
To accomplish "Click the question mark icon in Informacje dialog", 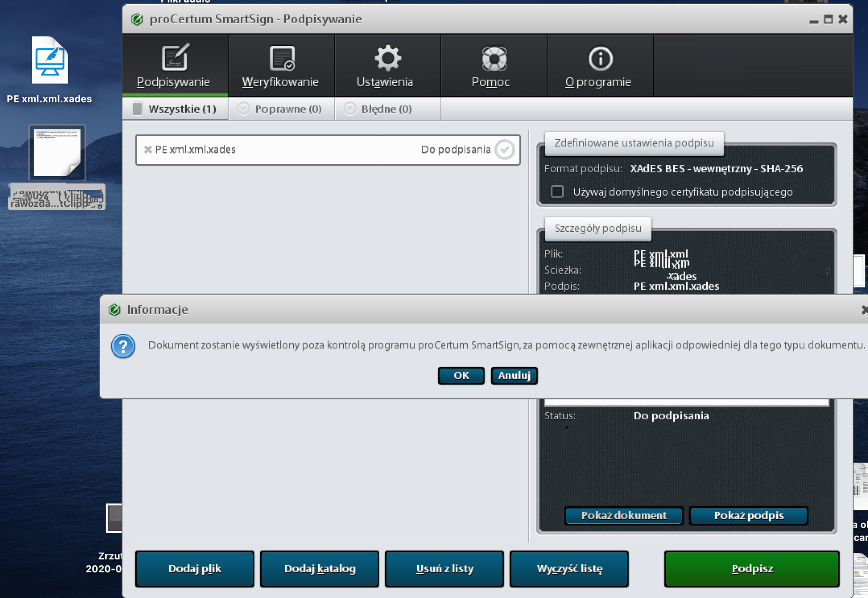I will [123, 346].
